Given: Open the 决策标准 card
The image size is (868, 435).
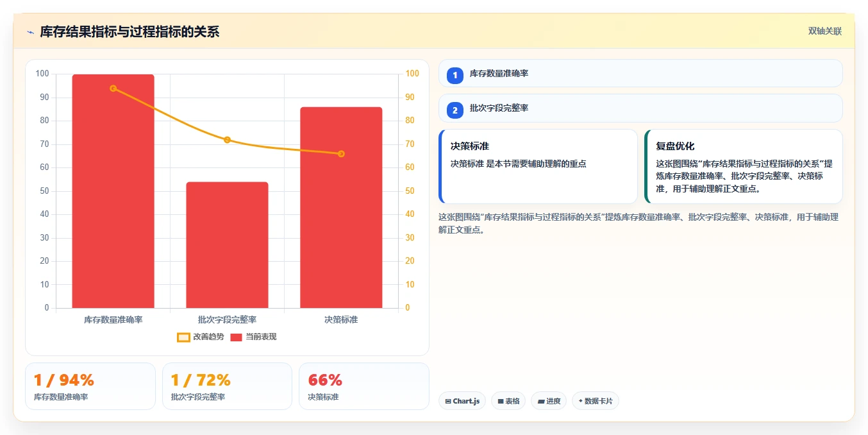Looking at the screenshot, I should pos(538,167).
